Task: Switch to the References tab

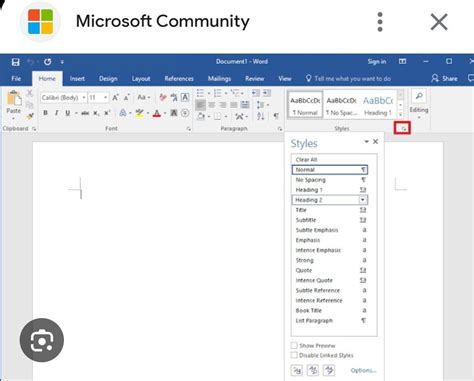Action: (179, 79)
